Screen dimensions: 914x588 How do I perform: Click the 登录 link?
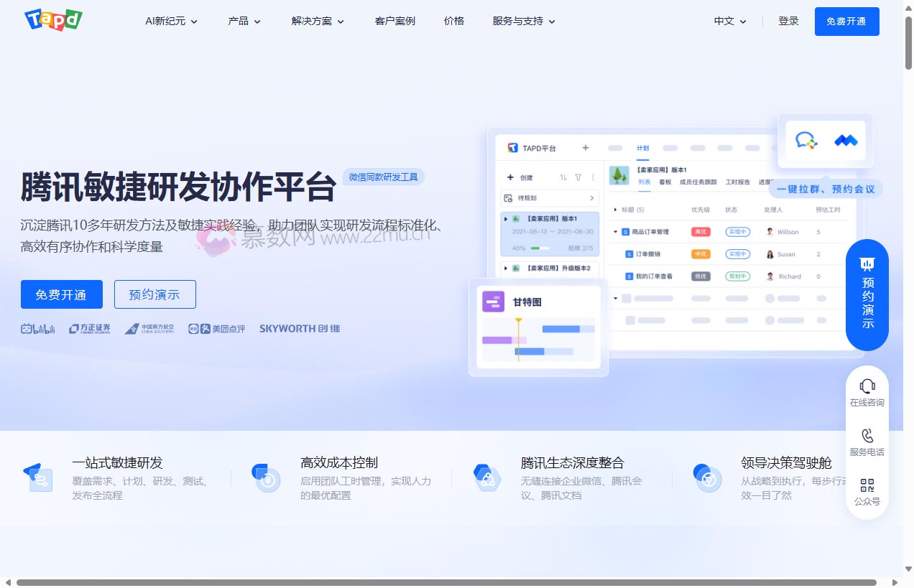[x=788, y=22]
